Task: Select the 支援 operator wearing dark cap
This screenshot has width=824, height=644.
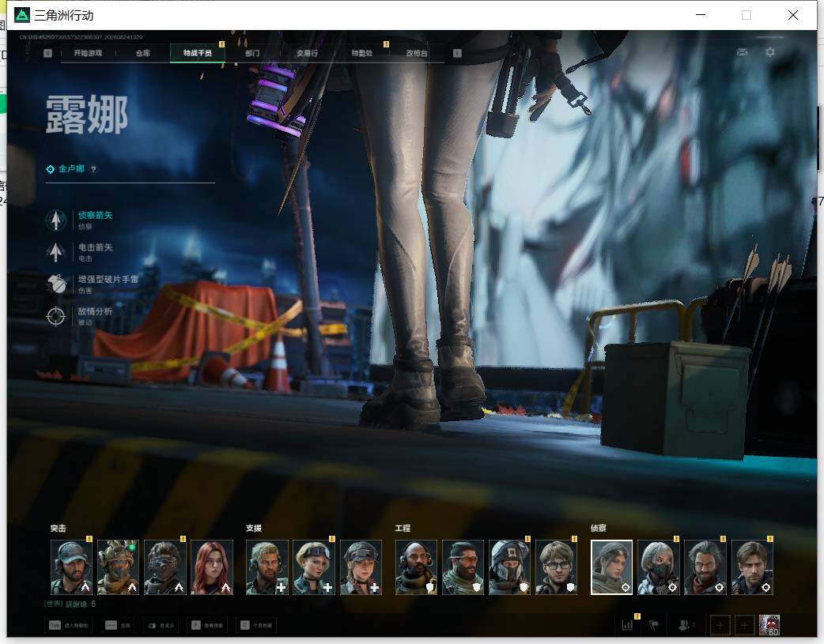Action: (x=361, y=567)
